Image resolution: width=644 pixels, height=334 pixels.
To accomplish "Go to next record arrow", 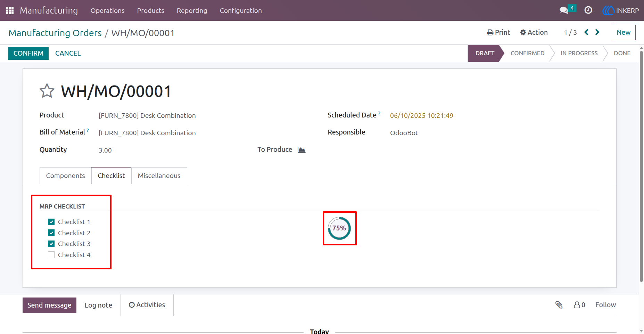I will click(597, 32).
